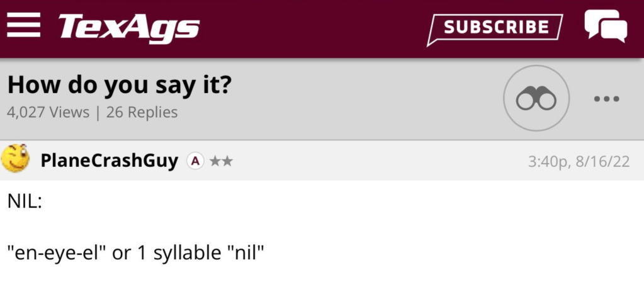
Task: Open the 26 Replies count
Action: click(x=142, y=113)
